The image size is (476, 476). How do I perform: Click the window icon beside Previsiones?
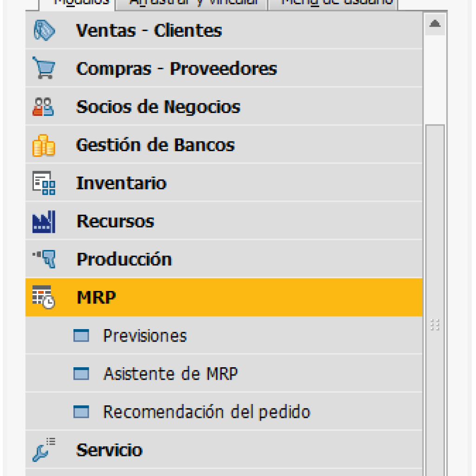pyautogui.click(x=81, y=336)
